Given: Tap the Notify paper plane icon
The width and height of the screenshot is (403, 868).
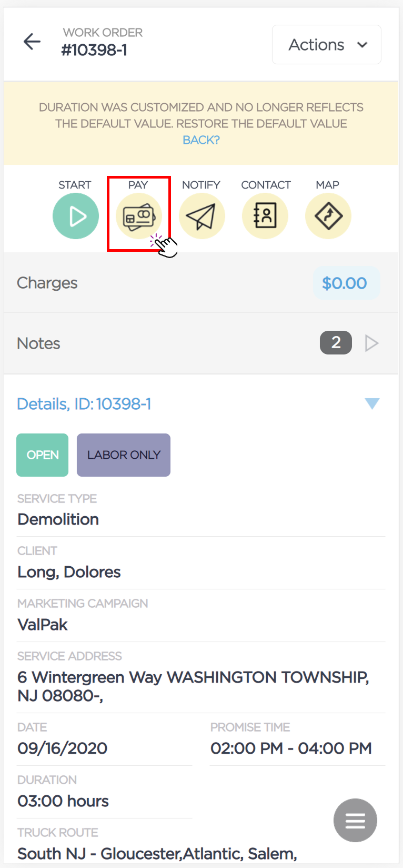Looking at the screenshot, I should tap(202, 216).
